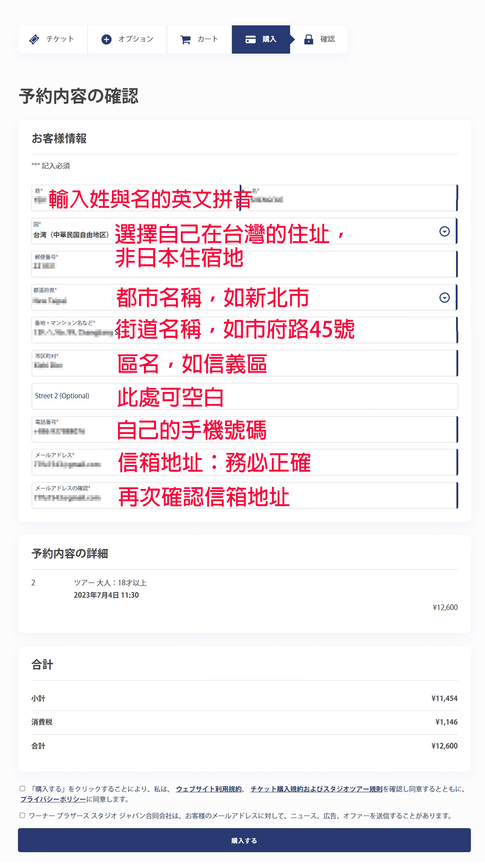
Task: Click the plus icon for オプション step
Action: pyautogui.click(x=106, y=39)
